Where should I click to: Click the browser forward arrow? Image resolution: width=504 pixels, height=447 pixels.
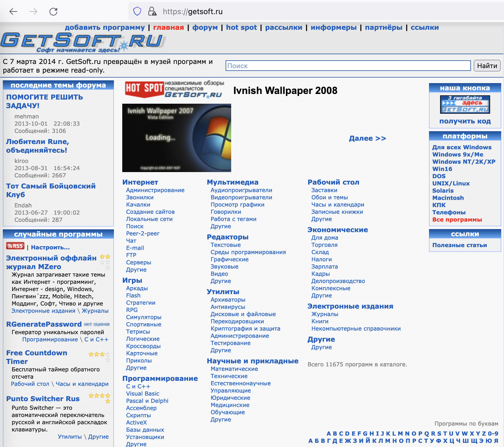33,11
